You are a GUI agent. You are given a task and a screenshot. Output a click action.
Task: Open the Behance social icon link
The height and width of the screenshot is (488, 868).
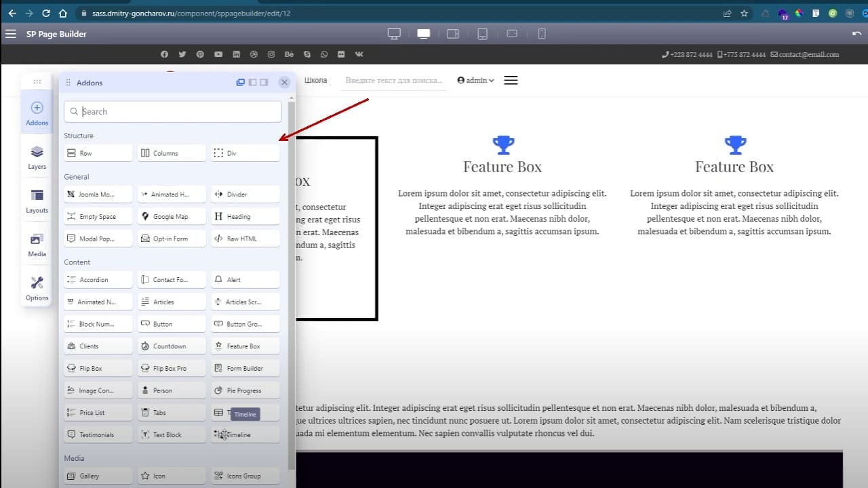click(x=290, y=54)
